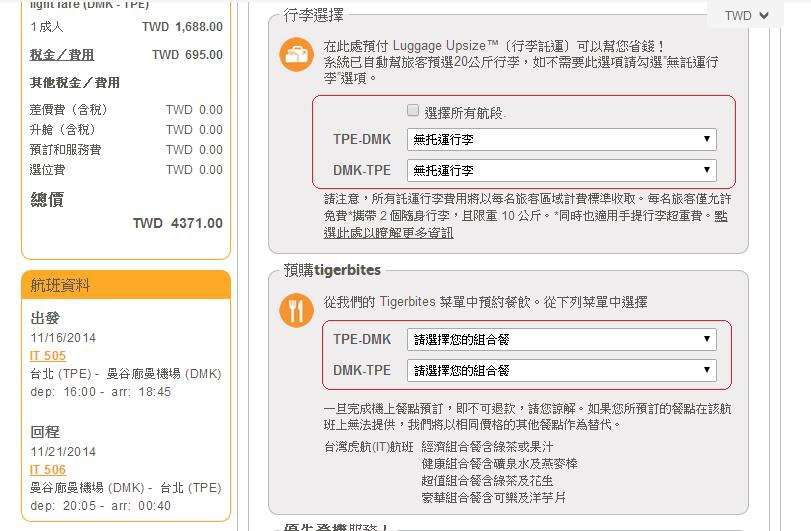Click the 經濟組合餐含綠茶或果汁 text
The height and width of the screenshot is (531, 811).
(x=487, y=447)
